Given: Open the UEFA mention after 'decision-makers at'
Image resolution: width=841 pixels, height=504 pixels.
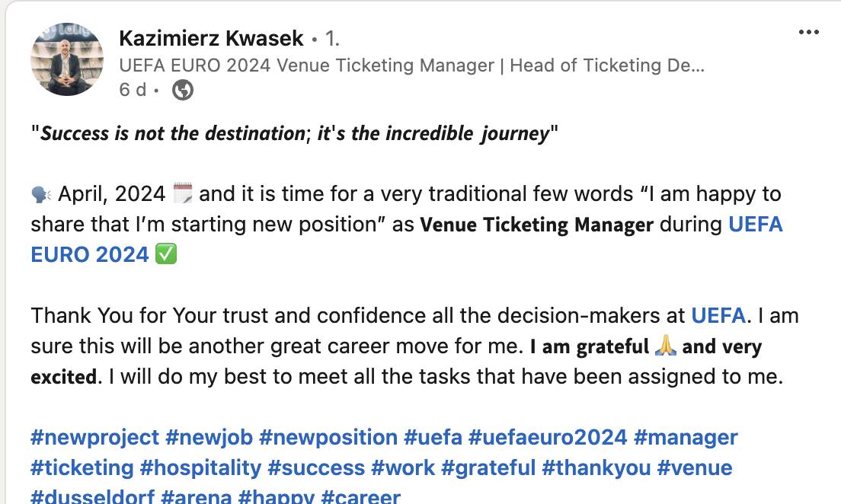Looking at the screenshot, I should pos(718,315).
